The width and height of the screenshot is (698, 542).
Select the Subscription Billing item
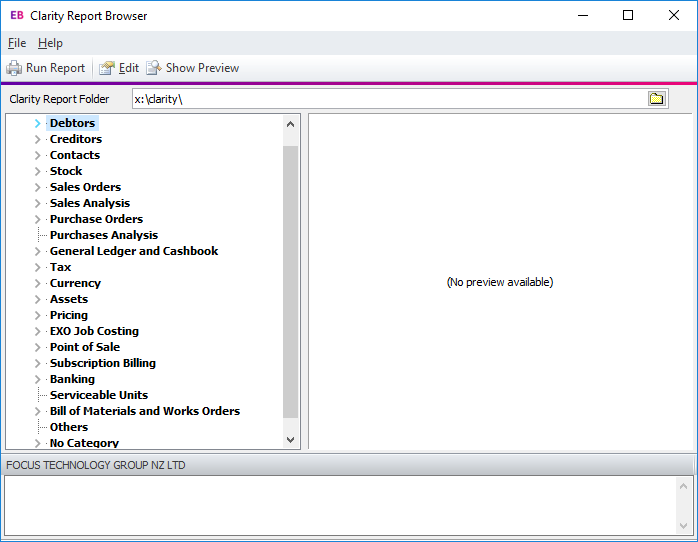[102, 363]
